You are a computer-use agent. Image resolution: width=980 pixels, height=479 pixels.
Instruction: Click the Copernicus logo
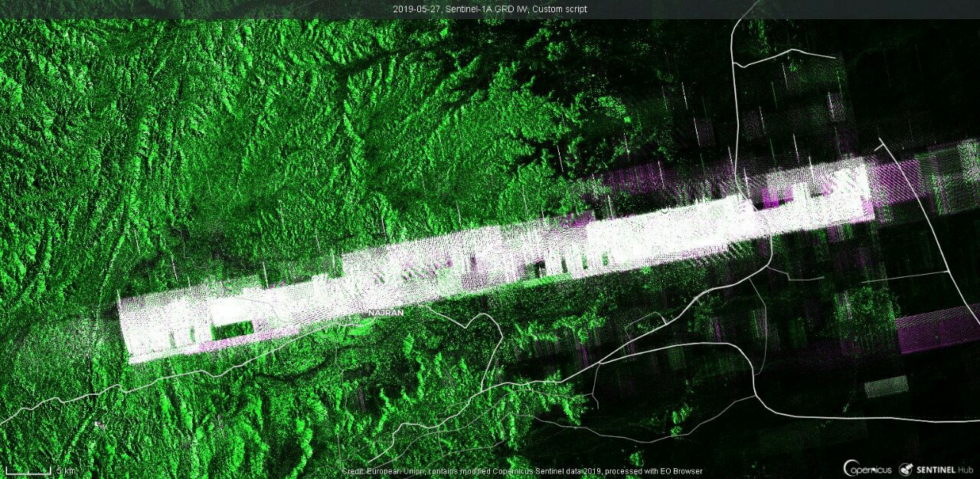point(867,468)
